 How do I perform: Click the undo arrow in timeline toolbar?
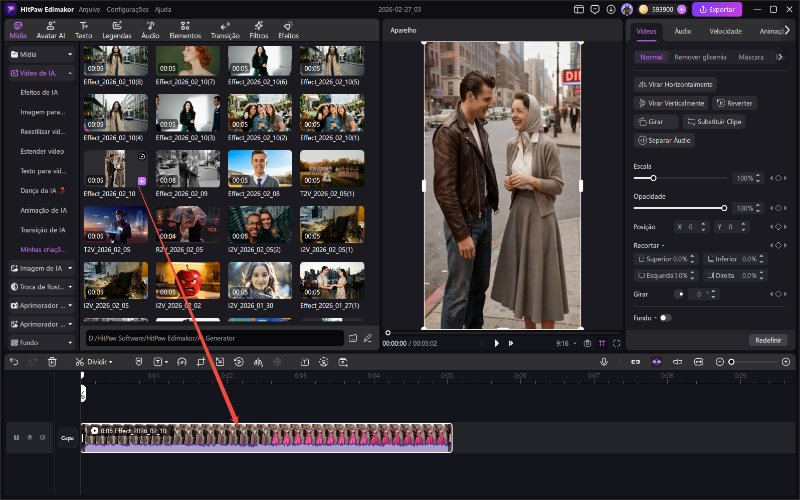click(14, 362)
